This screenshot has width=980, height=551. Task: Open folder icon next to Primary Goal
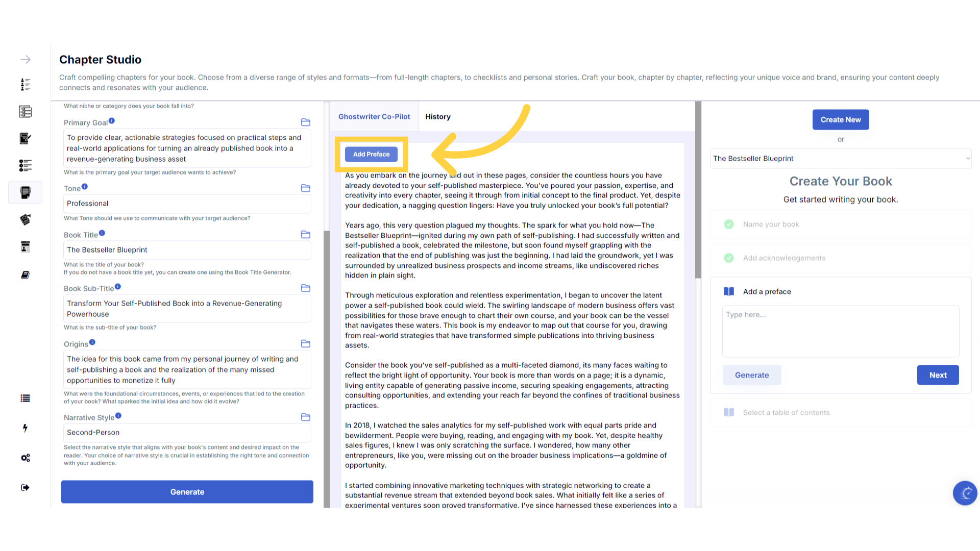(x=306, y=122)
